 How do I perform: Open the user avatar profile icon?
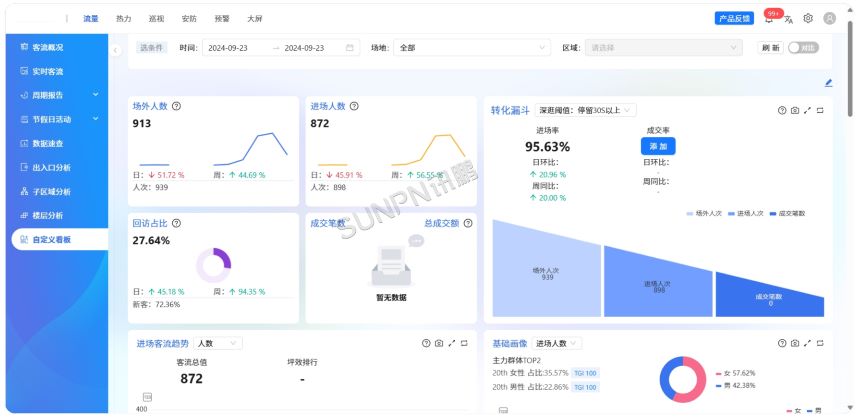coord(829,18)
